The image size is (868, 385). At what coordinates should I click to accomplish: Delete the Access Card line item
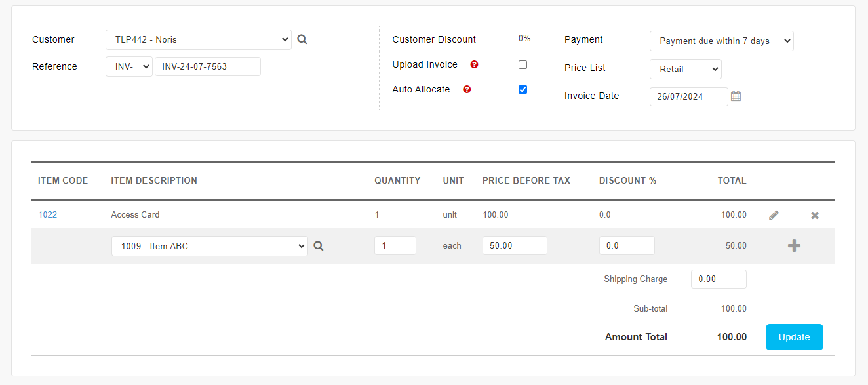tap(815, 215)
